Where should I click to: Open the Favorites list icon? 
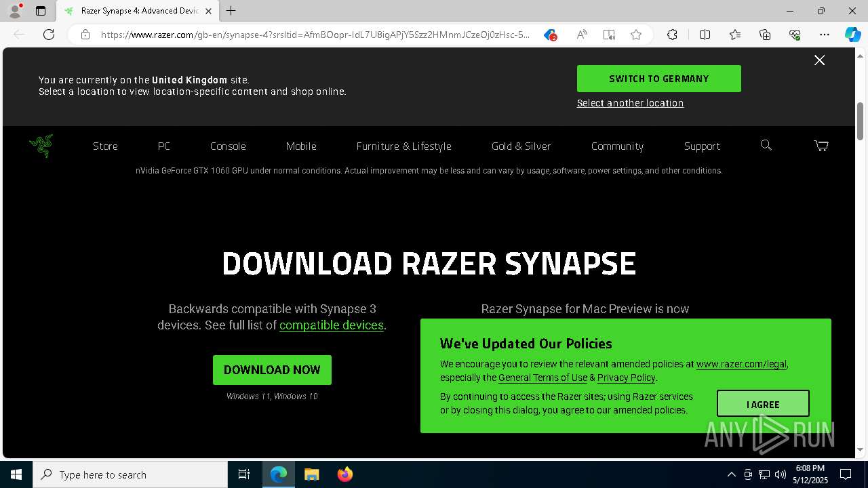[x=735, y=35]
